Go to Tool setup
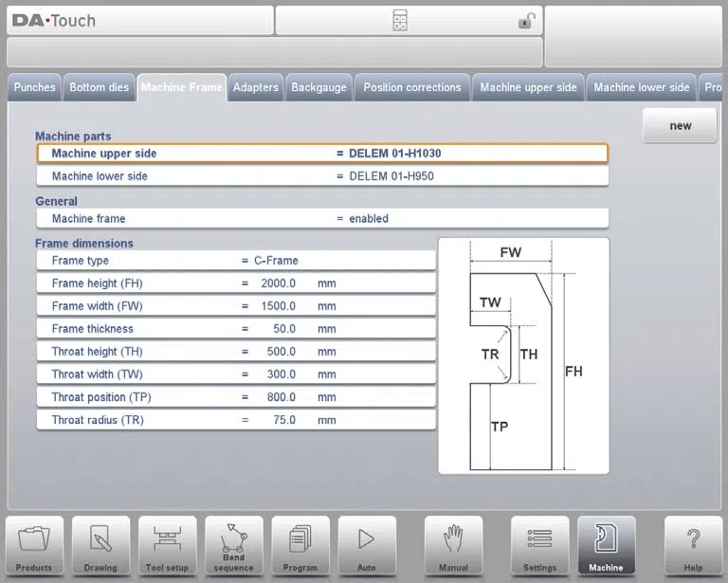Image resolution: width=728 pixels, height=583 pixels. coord(167,547)
